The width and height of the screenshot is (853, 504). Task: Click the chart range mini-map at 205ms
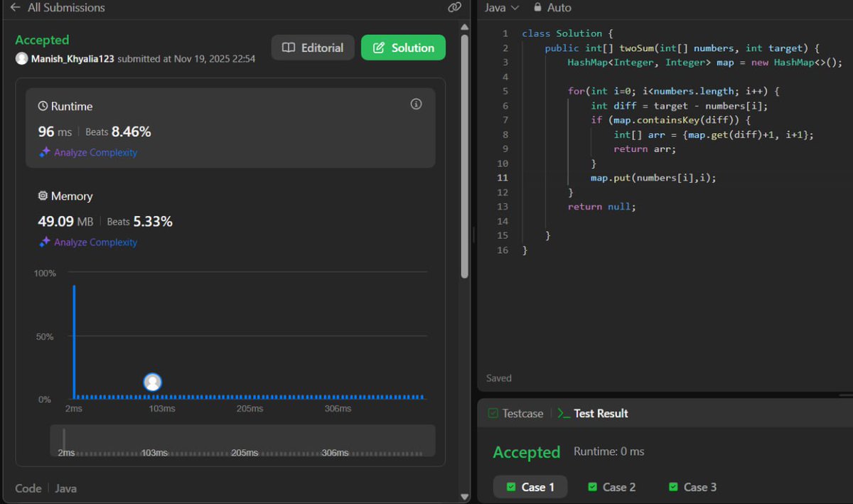245,453
